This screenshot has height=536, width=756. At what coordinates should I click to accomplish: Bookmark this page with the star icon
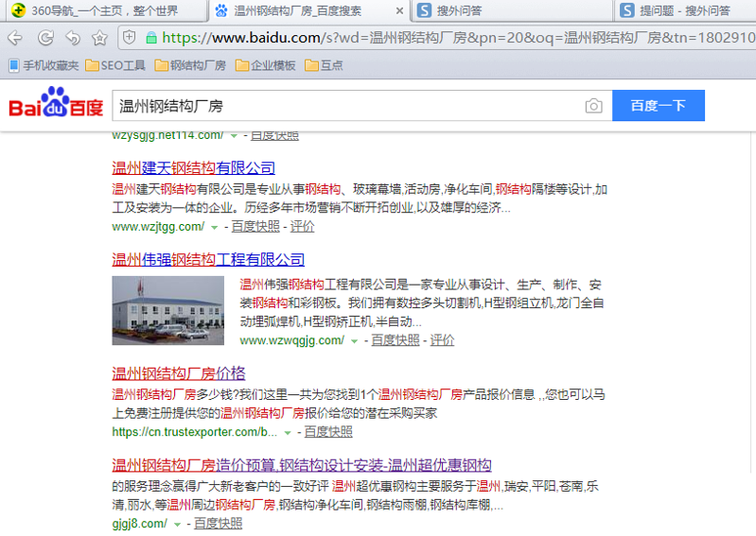(99, 38)
